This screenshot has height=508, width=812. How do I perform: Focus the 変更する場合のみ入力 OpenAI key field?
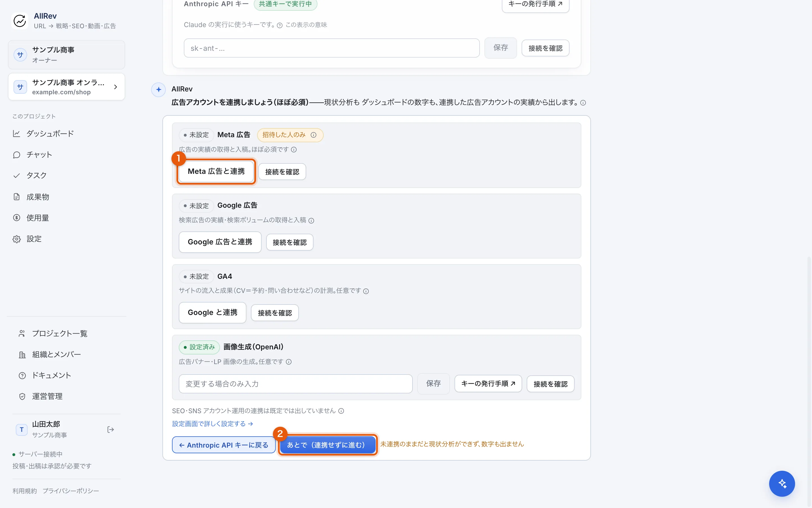pyautogui.click(x=295, y=384)
